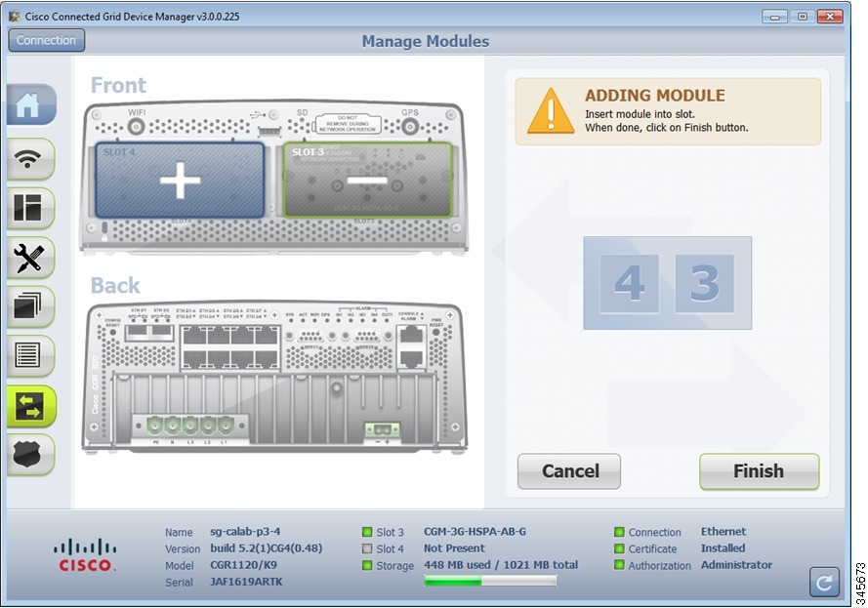Image resolution: width=868 pixels, height=608 pixels.
Task: Close the Device Manager window
Action: click(830, 17)
